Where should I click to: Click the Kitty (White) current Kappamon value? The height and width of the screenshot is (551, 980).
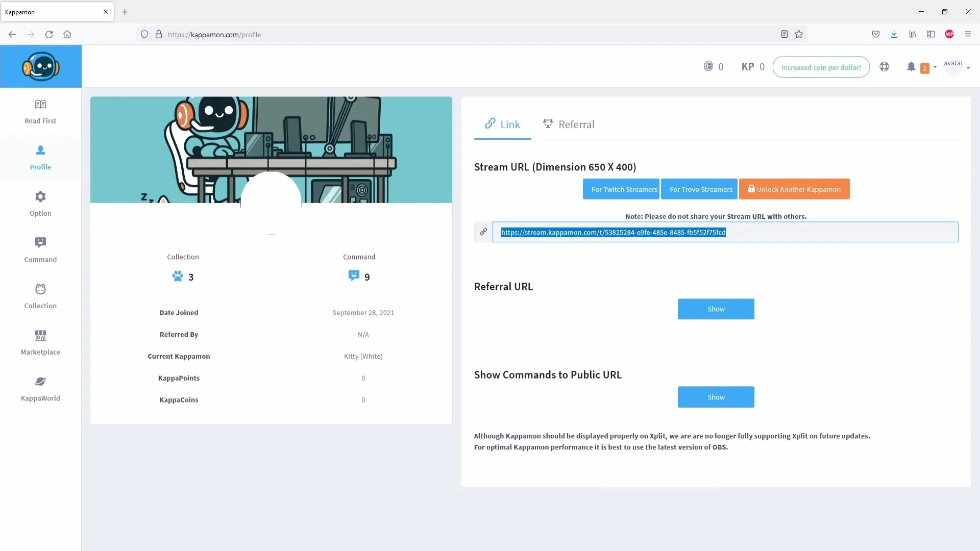(x=363, y=356)
